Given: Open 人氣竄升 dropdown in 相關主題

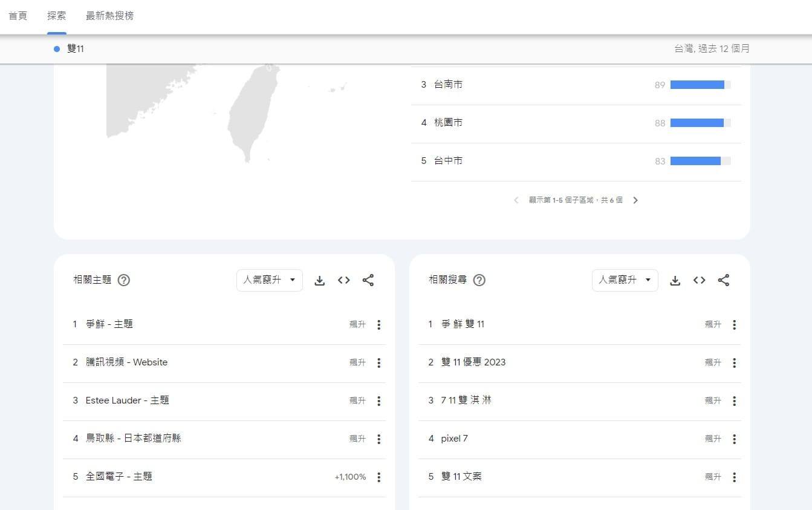Looking at the screenshot, I should pos(270,280).
